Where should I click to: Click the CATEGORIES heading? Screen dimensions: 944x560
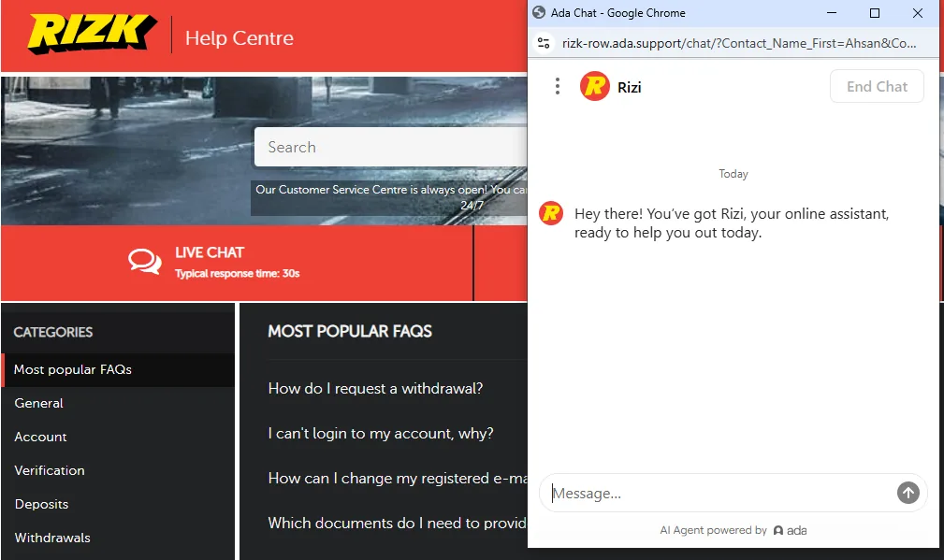tap(53, 332)
